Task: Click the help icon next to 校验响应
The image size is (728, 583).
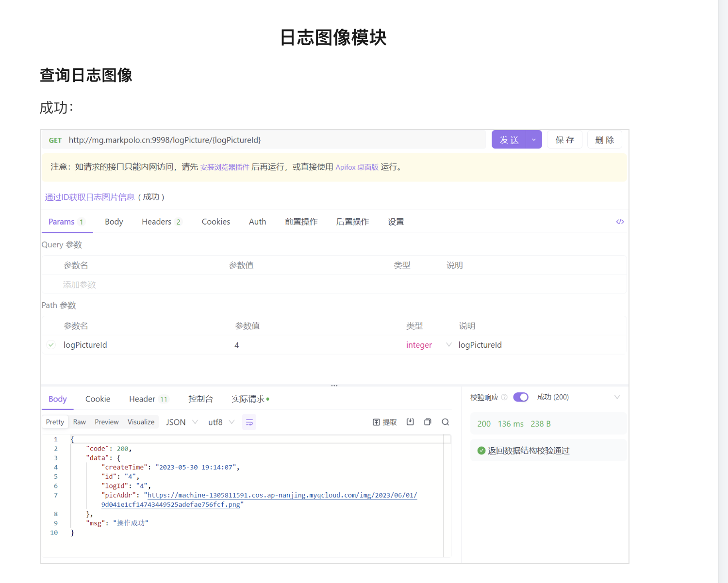Action: tap(504, 397)
